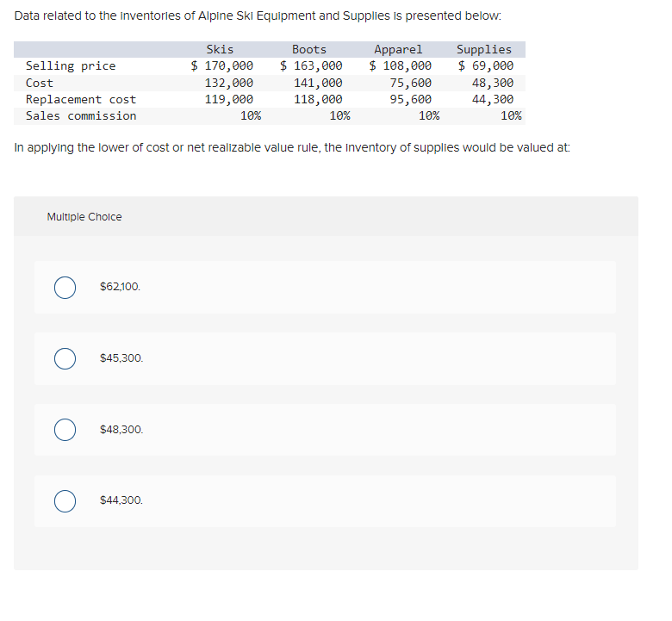Click the Supplies column header

pos(484,50)
